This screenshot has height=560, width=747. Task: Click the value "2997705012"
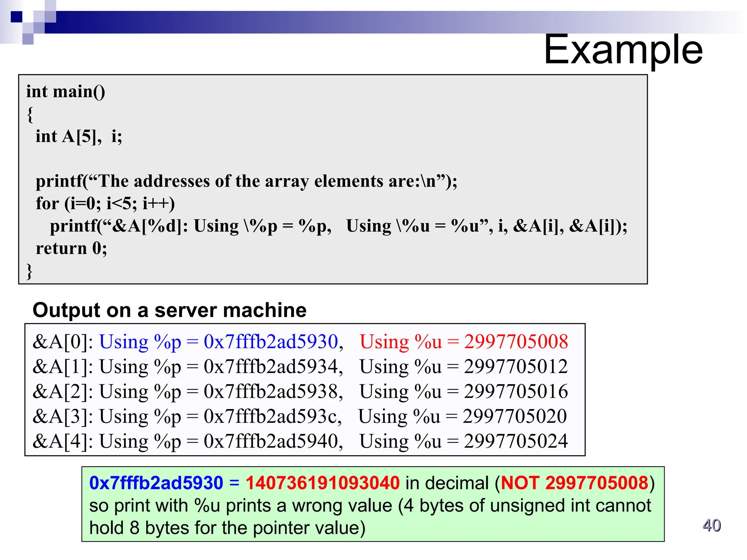click(x=516, y=366)
